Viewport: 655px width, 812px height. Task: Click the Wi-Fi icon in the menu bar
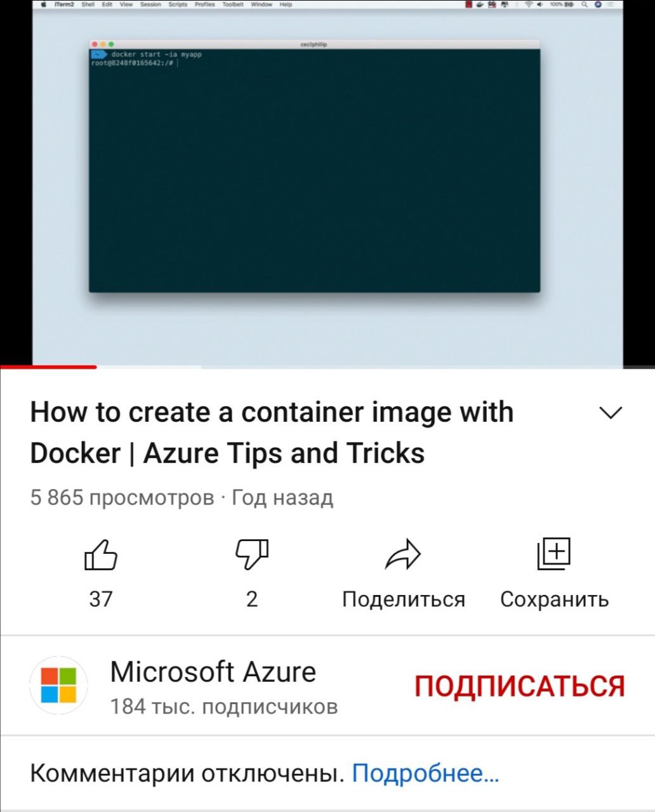[x=528, y=4]
